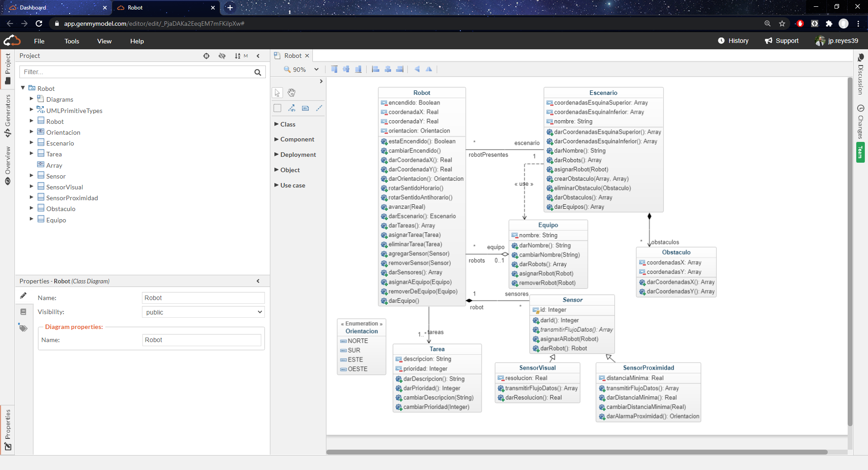This screenshot has height=470, width=868.
Task: Expand the Escenario tree node
Action: point(32,143)
